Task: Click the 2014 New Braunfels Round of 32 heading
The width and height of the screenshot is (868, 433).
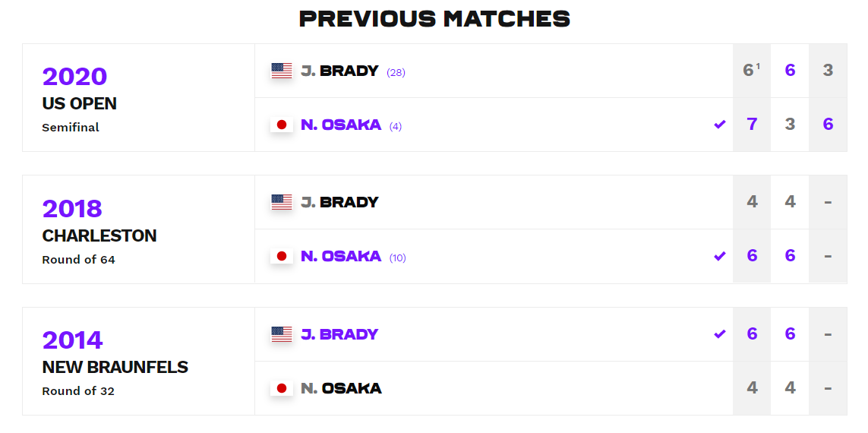Action: click(115, 362)
